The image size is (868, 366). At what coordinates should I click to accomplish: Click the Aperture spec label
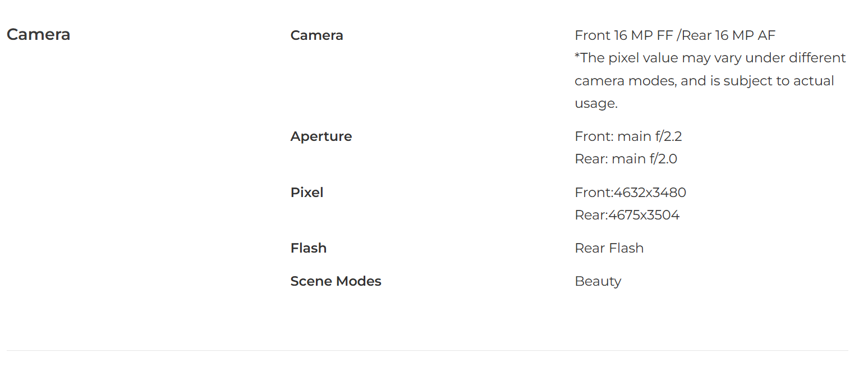tap(321, 136)
